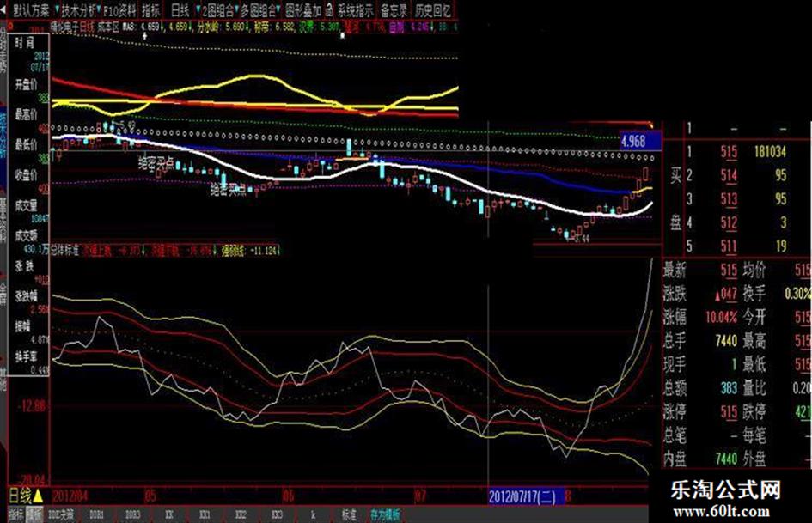This screenshot has width=812, height=523.
Task: Open the 备忘录 memo
Action: [394, 9]
